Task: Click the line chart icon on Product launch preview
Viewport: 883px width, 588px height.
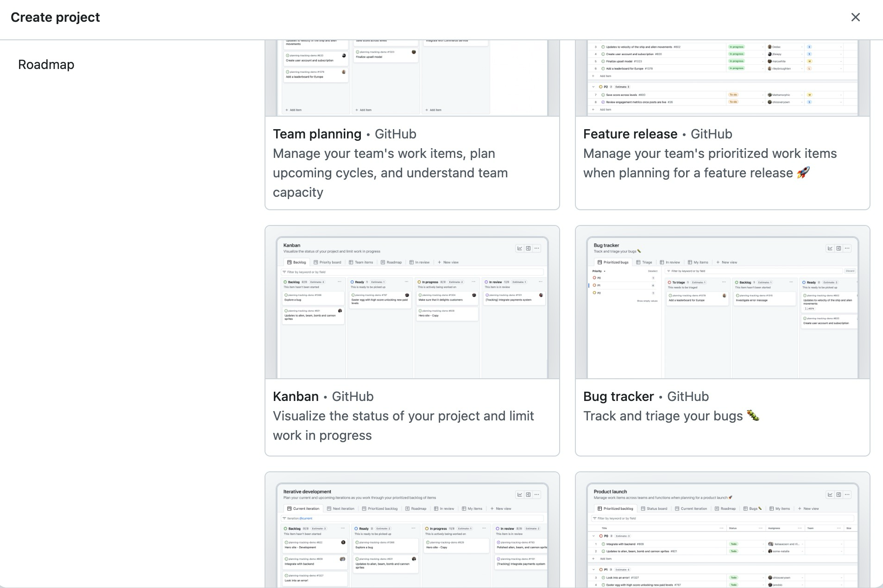Action: click(x=829, y=494)
